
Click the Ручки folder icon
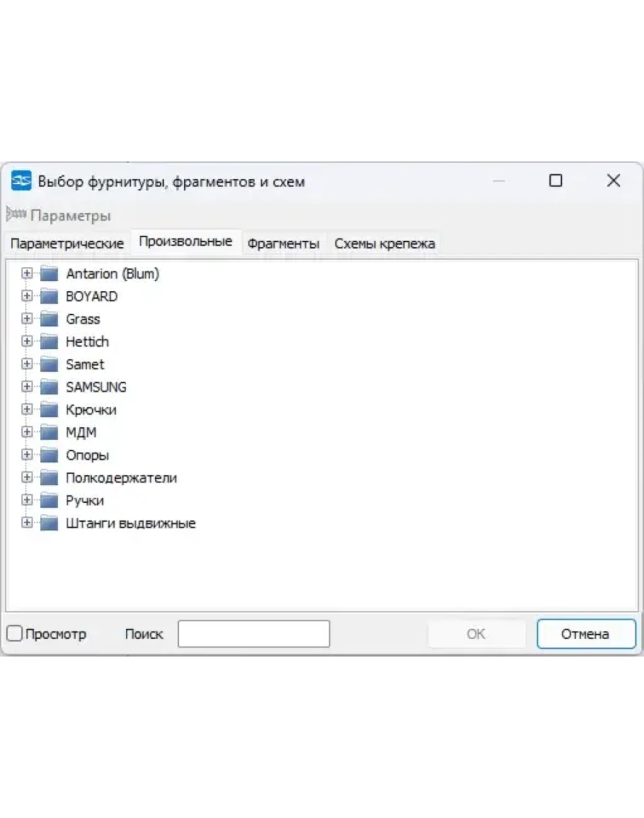point(49,500)
